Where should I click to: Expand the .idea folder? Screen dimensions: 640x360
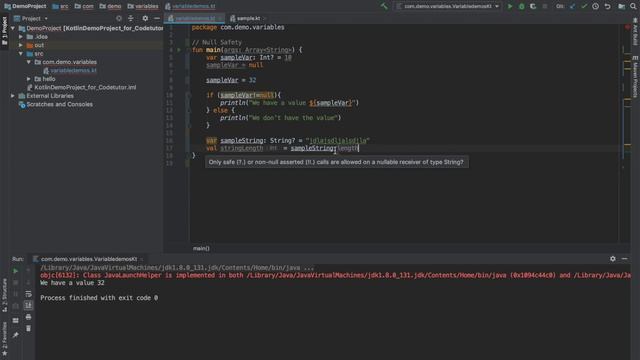point(21,37)
